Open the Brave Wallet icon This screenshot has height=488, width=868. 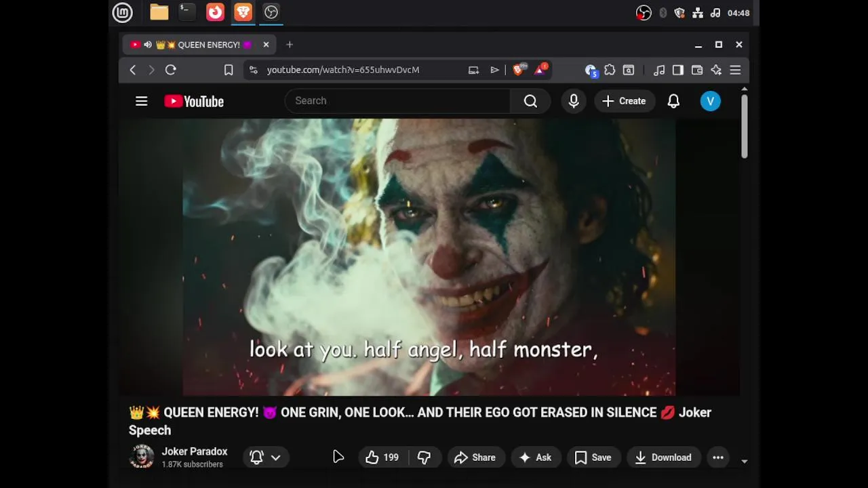tap(696, 70)
